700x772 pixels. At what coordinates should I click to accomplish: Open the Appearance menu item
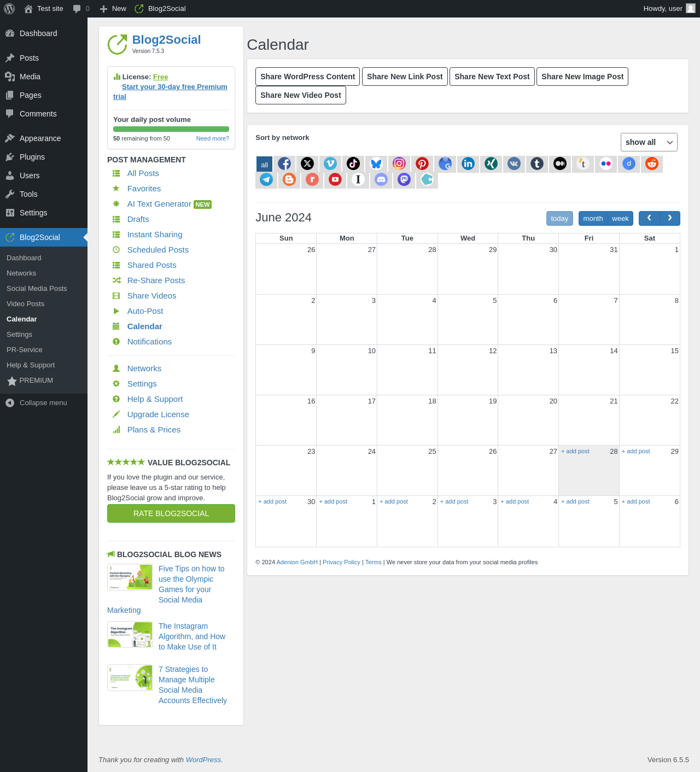coord(44,138)
